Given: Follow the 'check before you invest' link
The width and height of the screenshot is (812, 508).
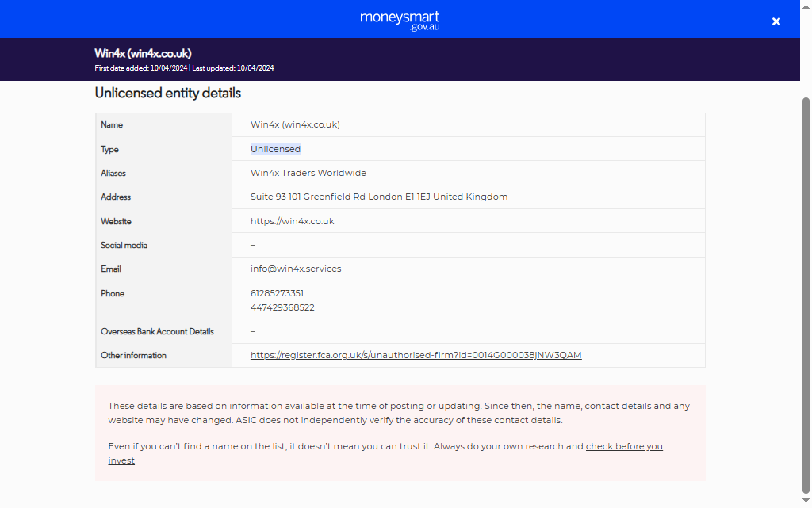Looking at the screenshot, I should pyautogui.click(x=623, y=446).
